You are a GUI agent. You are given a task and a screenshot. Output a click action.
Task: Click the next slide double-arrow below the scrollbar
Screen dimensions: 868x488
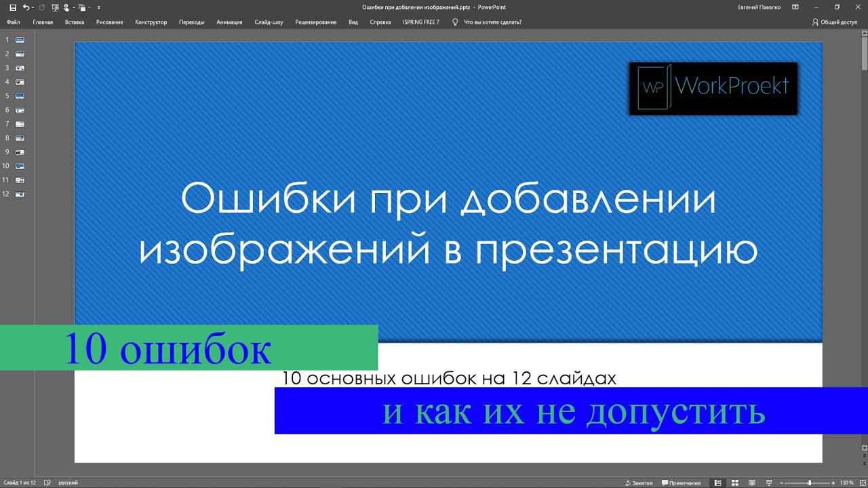[x=865, y=463]
